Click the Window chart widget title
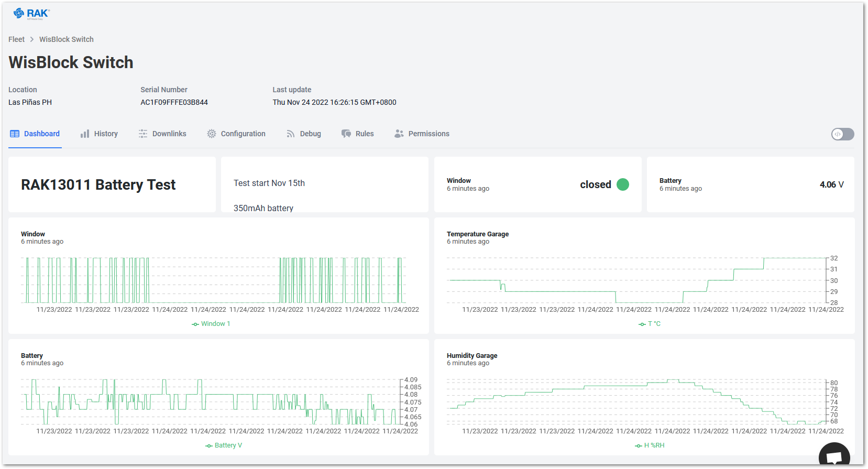The width and height of the screenshot is (868, 469). tap(33, 234)
